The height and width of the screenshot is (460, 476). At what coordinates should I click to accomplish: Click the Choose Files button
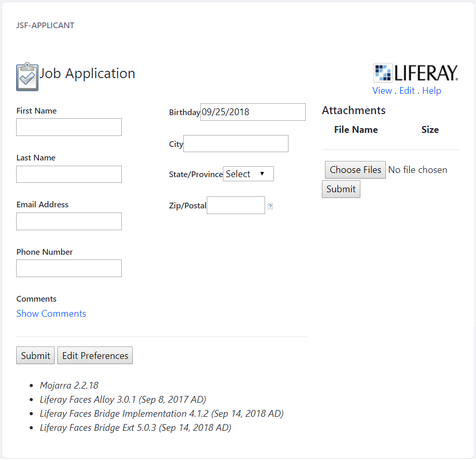[355, 170]
